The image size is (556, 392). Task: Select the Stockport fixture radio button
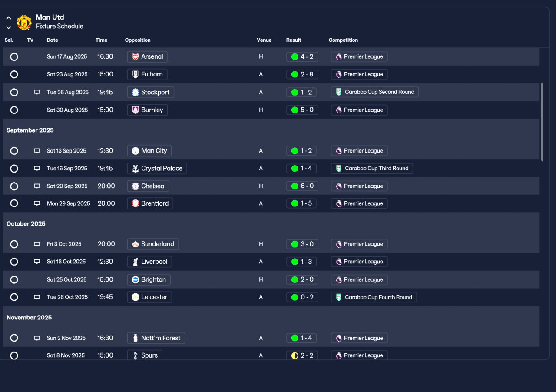point(14,92)
